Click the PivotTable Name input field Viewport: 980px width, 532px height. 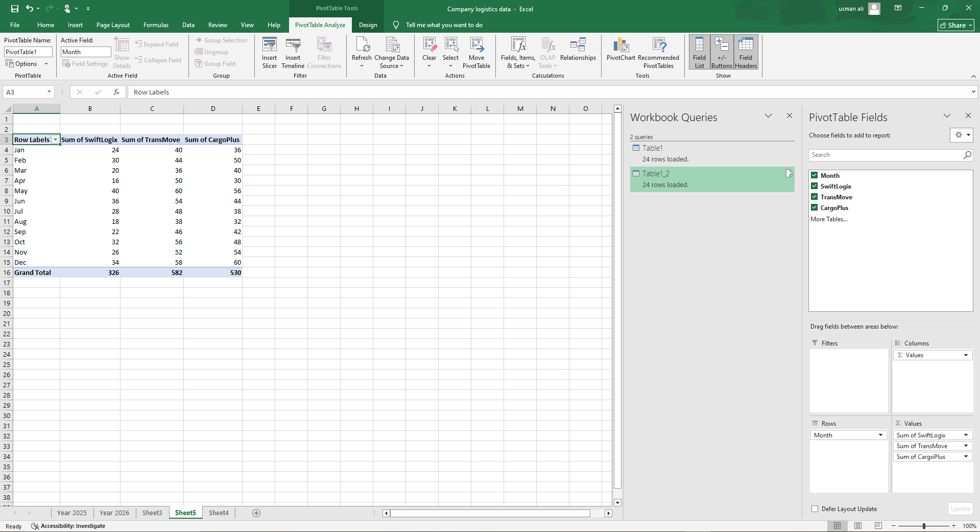click(28, 52)
